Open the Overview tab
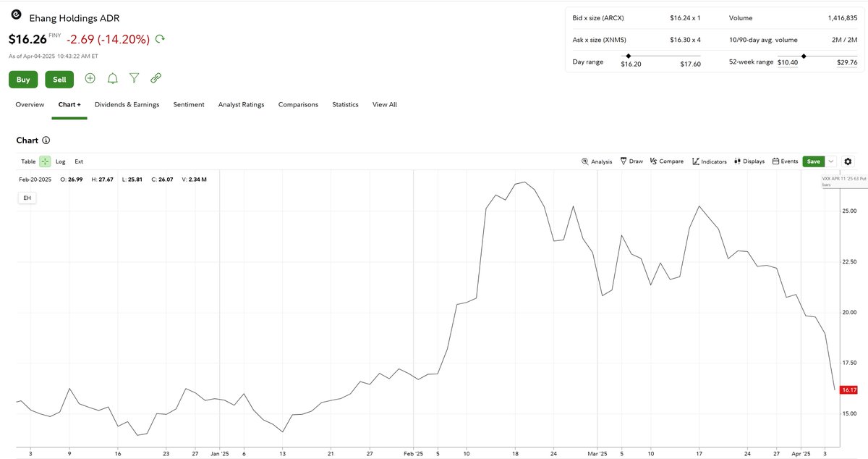The height and width of the screenshot is (459, 868). pyautogui.click(x=30, y=105)
